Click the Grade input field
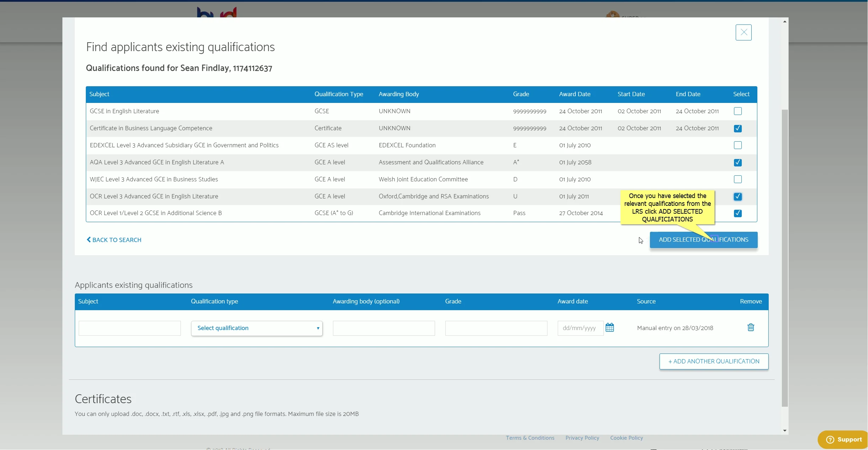868x450 pixels. (x=496, y=328)
